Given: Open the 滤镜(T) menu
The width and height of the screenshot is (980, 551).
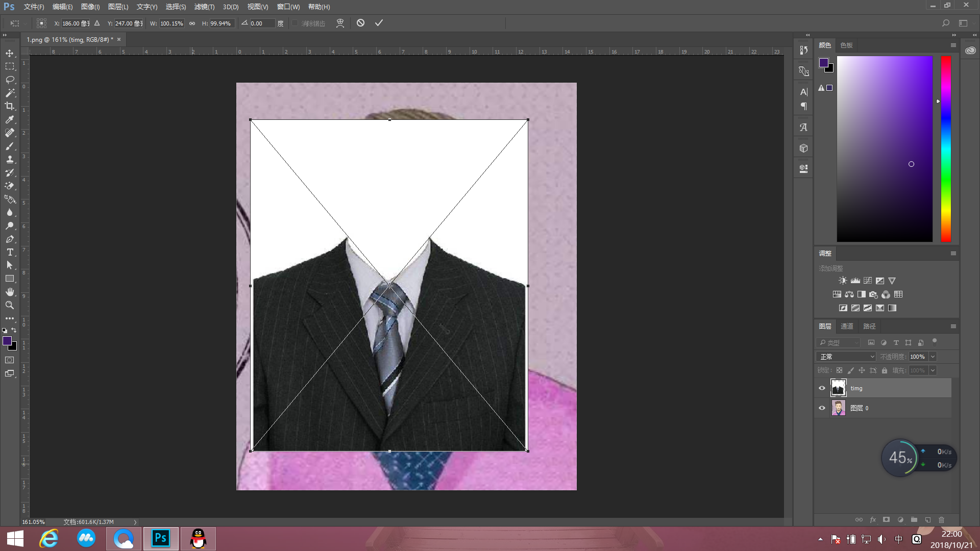Looking at the screenshot, I should coord(204,7).
